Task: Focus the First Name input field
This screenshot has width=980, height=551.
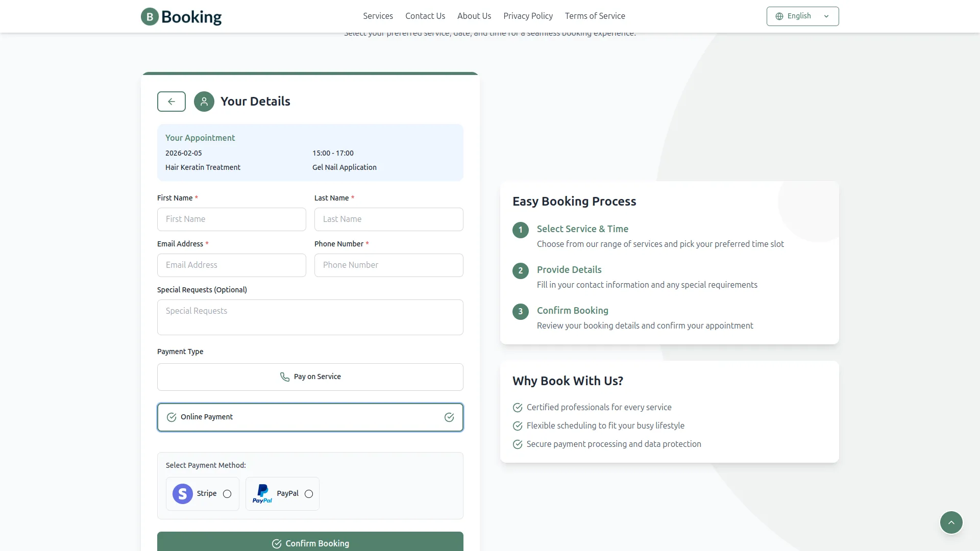Action: tap(231, 219)
